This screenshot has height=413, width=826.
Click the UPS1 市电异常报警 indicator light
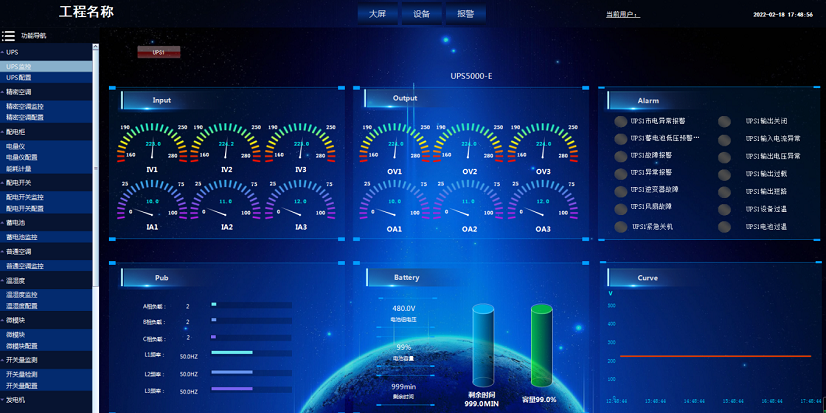tap(621, 122)
